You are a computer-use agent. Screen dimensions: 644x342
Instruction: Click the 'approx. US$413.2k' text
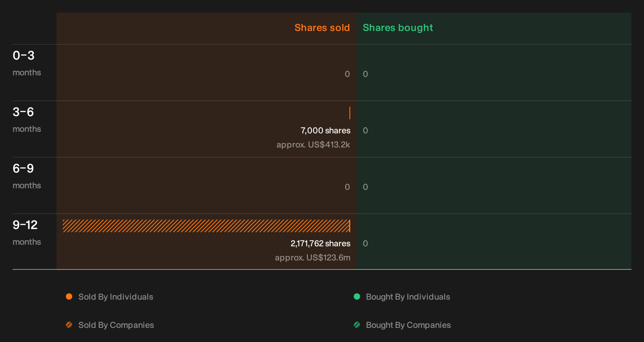coord(313,145)
